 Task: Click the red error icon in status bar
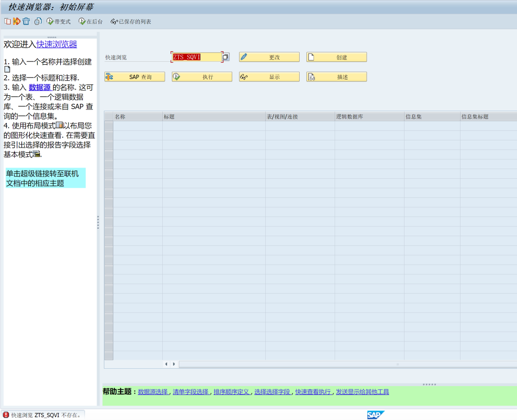[x=6, y=415]
